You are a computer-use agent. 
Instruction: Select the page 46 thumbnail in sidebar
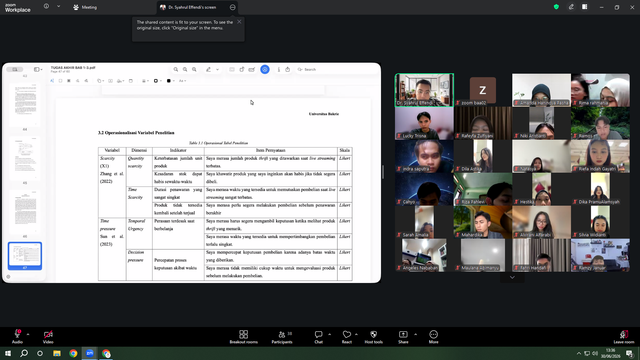[x=25, y=212]
